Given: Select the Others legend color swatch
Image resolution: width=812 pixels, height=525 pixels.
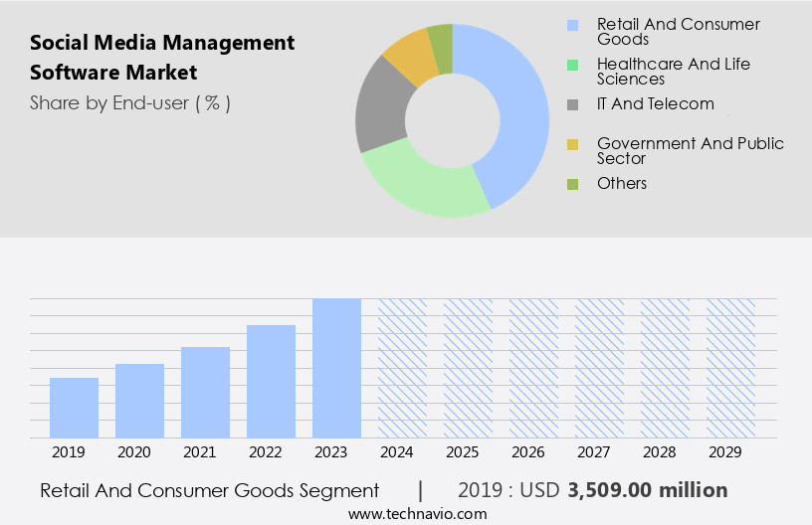Looking at the screenshot, I should 572,184.
